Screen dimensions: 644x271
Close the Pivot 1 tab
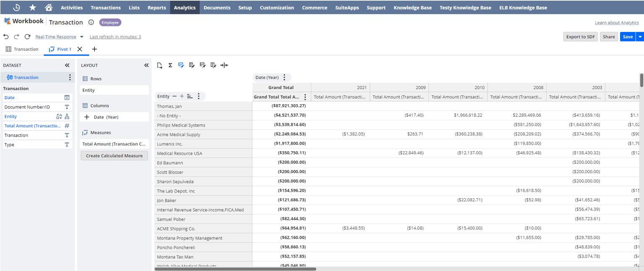click(80, 49)
